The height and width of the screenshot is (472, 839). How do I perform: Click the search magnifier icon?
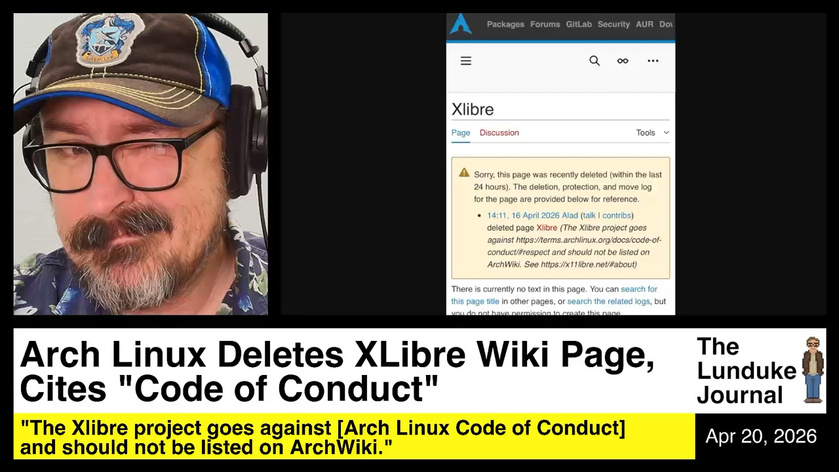(594, 61)
